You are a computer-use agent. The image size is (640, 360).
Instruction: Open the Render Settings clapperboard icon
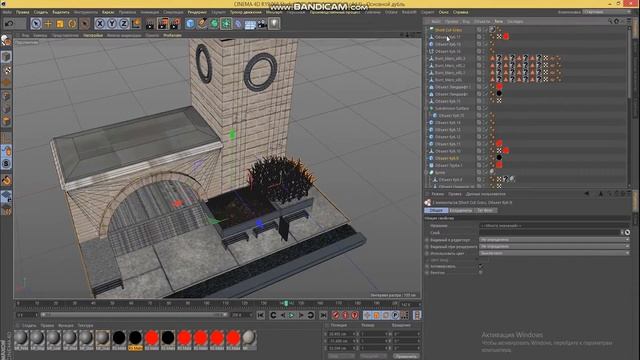[175, 24]
